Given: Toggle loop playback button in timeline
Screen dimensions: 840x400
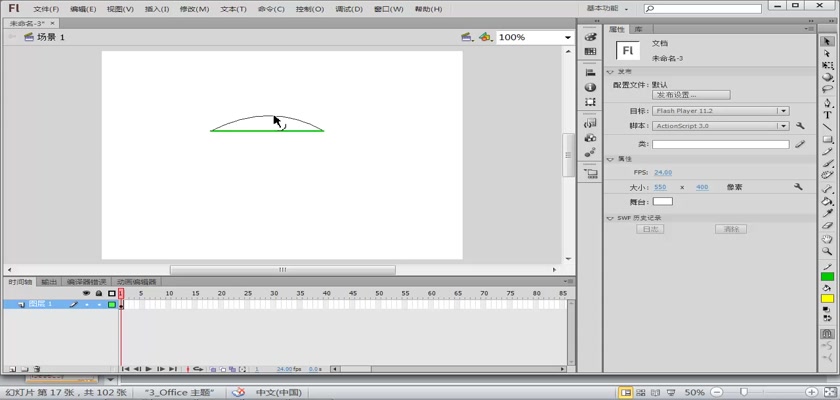Looking at the screenshot, I should (198, 369).
